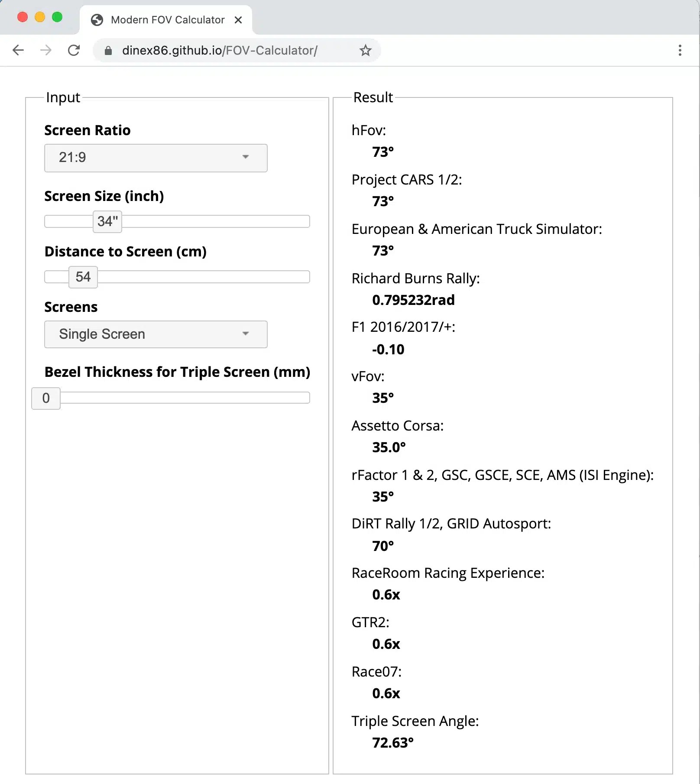
Task: Click the RaceRoom Racing Experience value 0.6x
Action: pos(386,595)
